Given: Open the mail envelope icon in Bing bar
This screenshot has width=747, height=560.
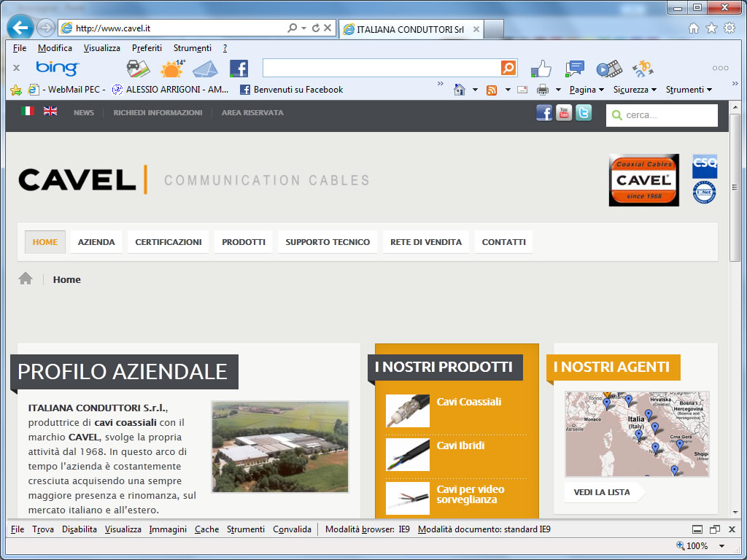Looking at the screenshot, I should [205, 69].
